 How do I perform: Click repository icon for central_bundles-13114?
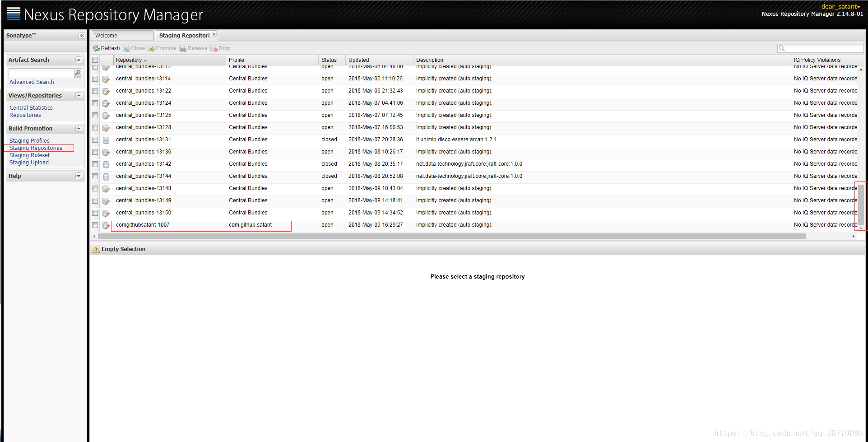point(106,79)
